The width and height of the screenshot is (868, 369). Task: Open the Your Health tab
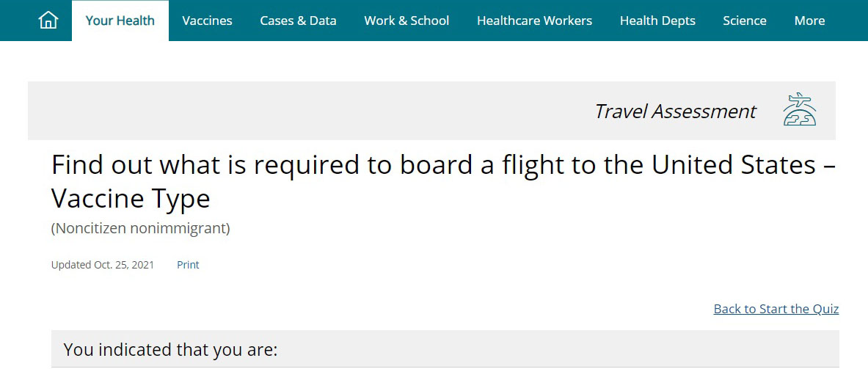tap(120, 21)
